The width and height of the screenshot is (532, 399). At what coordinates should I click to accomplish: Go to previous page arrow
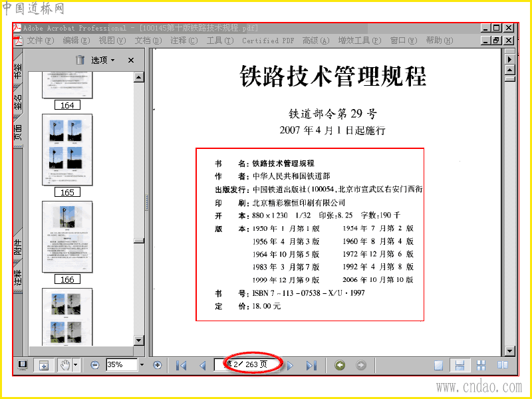coord(203,365)
